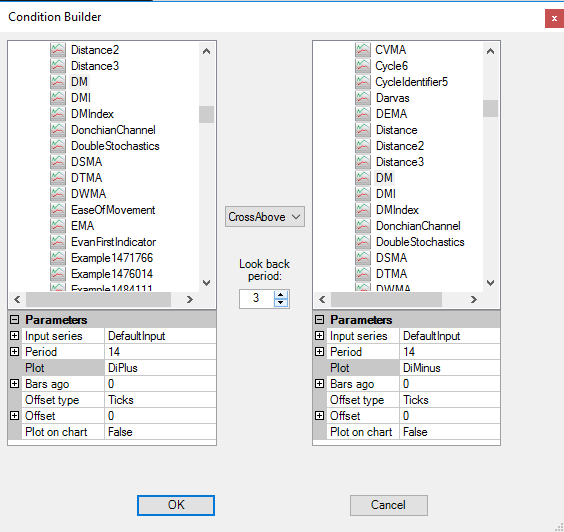
Task: Collapse the left Parameters section
Action: coord(14,320)
